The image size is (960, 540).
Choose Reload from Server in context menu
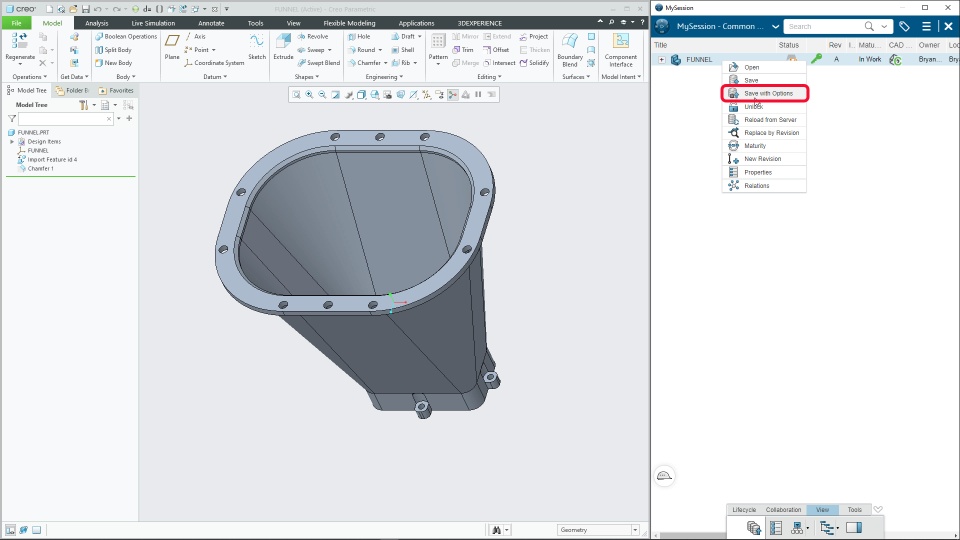pyautogui.click(x=765, y=120)
